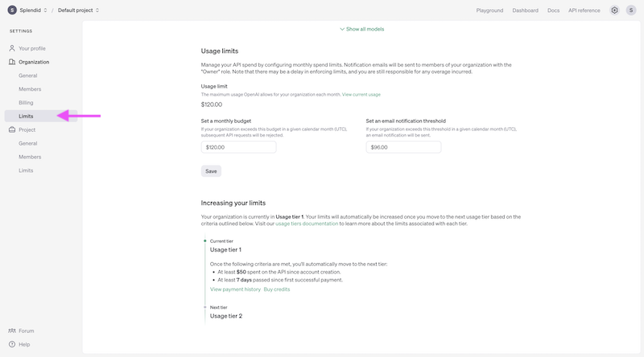Click the user avatar S icon
Screen dimensions: 644x357
tap(631, 10)
